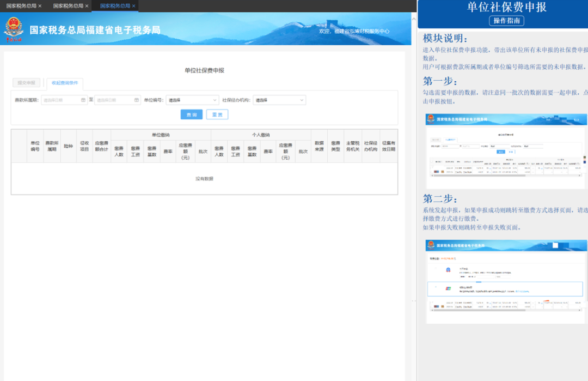The height and width of the screenshot is (381, 588).
Task: Click 缴费人数 header under 单位缴纳
Action: [119, 152]
